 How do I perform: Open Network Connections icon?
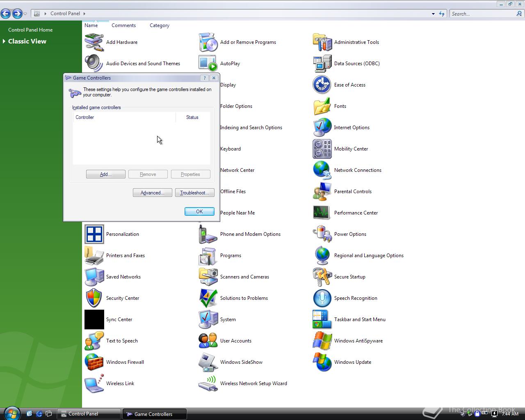coord(322,170)
